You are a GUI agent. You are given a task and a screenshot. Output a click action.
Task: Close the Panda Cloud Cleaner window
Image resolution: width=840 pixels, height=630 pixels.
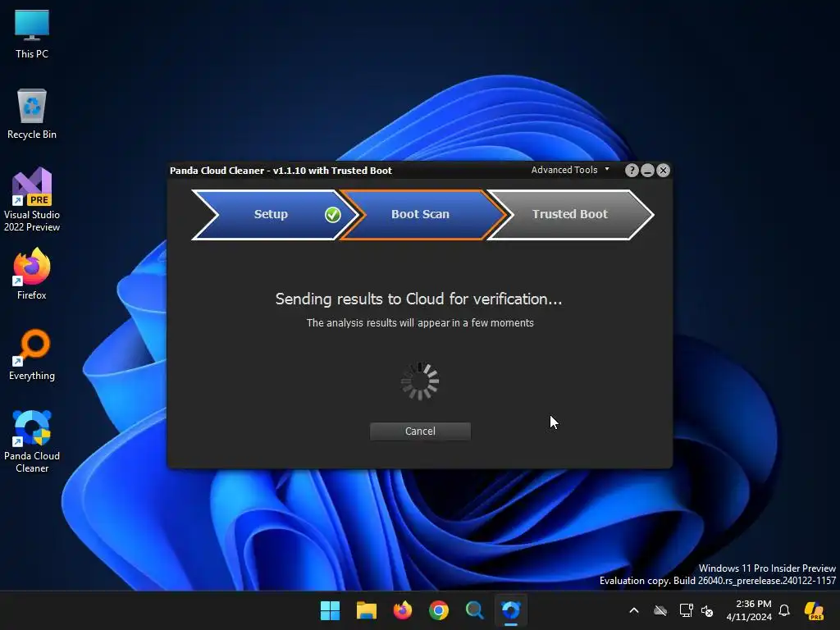click(x=663, y=171)
